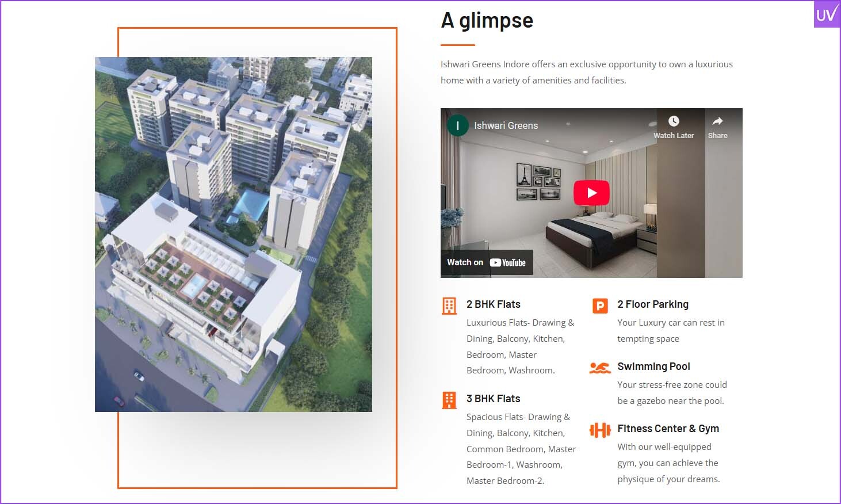The height and width of the screenshot is (504, 841).
Task: Select the 2 Floor Parking heading
Action: point(653,304)
